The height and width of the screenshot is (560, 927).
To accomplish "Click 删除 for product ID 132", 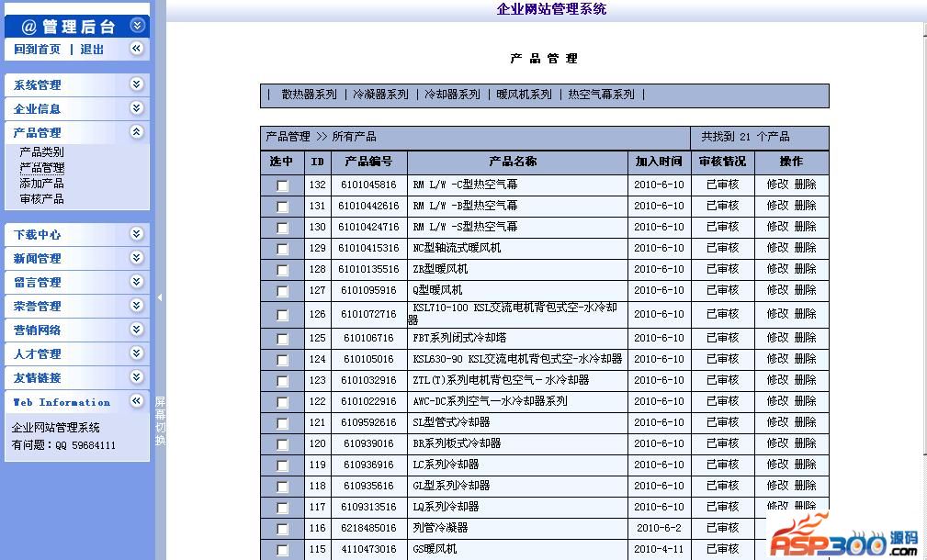I will coord(805,185).
